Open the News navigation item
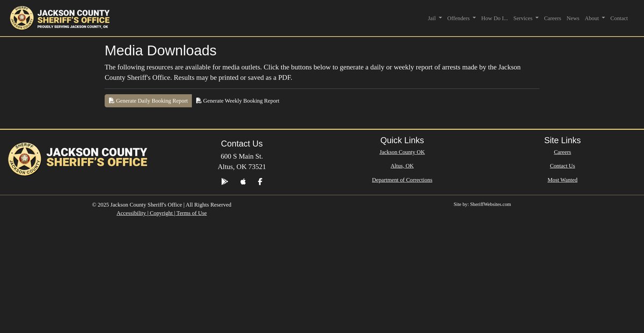 pyautogui.click(x=573, y=18)
